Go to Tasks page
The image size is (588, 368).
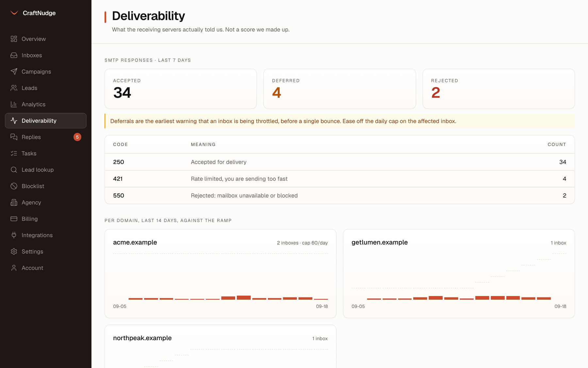[x=46, y=153]
